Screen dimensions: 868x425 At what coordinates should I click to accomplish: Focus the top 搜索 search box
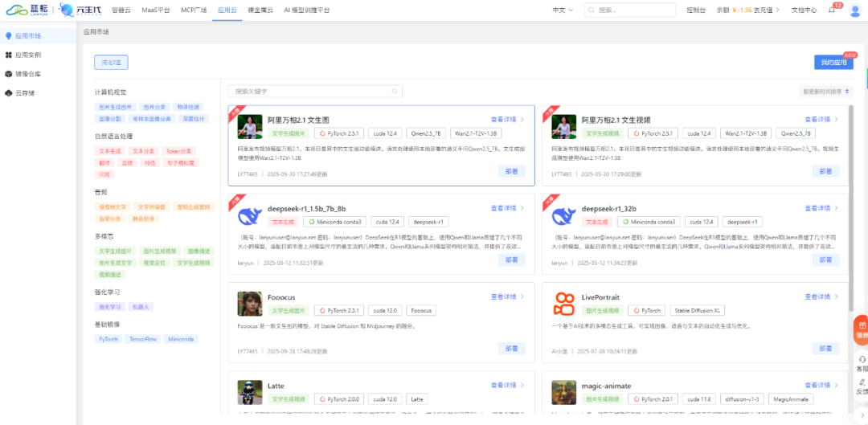[630, 10]
